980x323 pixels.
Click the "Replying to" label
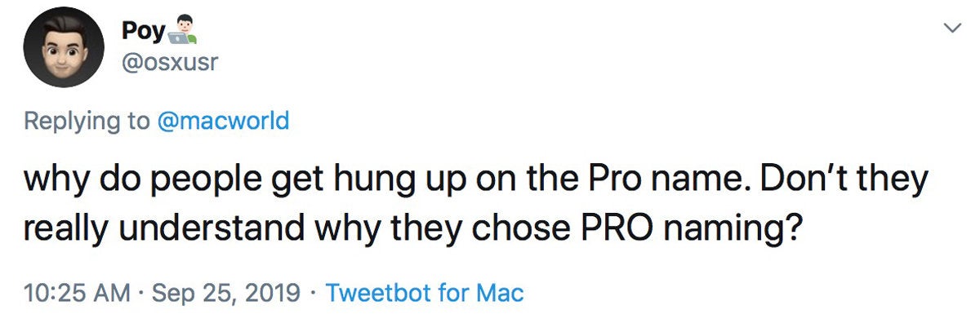[x=87, y=122]
